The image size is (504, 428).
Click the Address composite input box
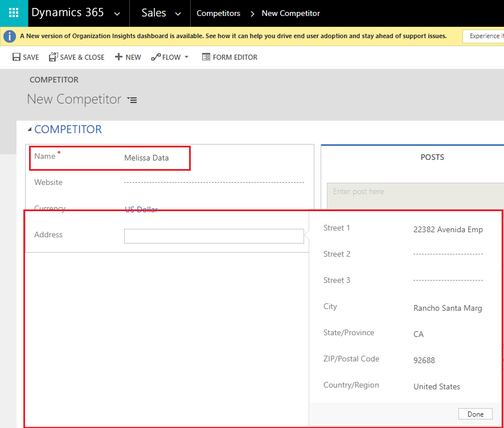pos(214,236)
